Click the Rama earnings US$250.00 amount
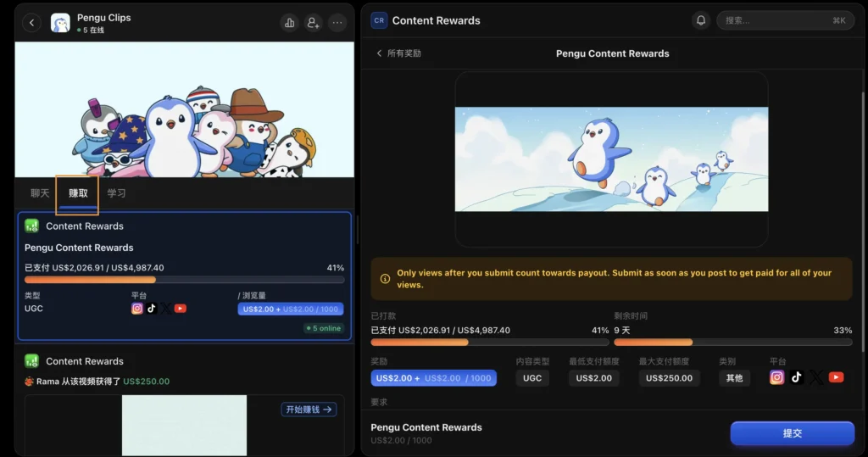 146,381
